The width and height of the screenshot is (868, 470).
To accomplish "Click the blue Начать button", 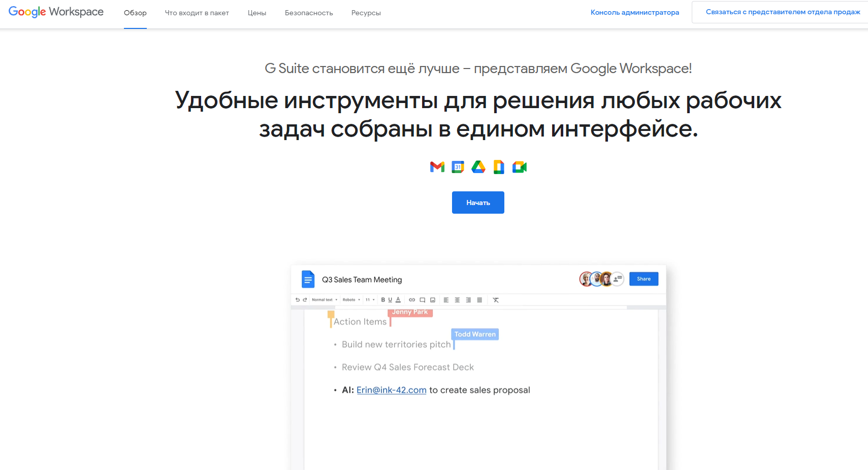I will (x=478, y=203).
